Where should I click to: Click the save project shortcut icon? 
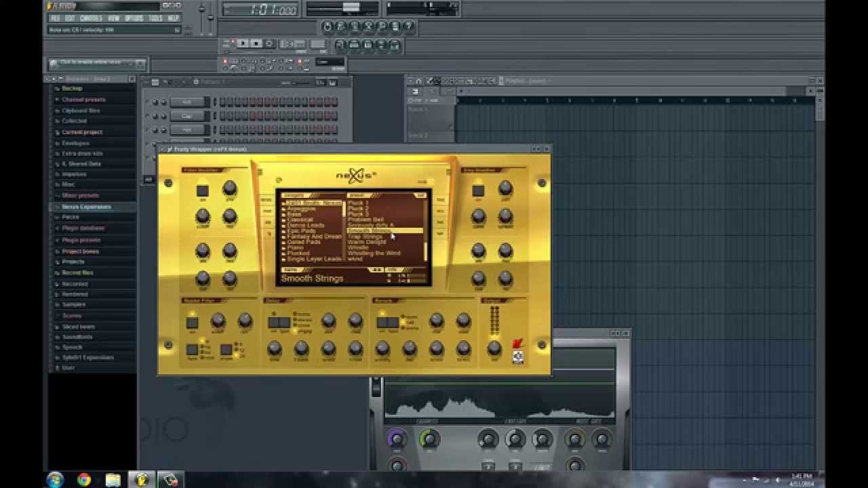pos(341,26)
